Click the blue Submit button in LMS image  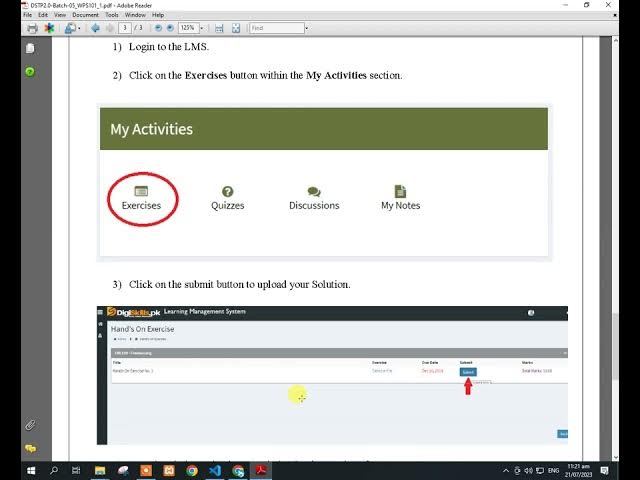pos(468,372)
